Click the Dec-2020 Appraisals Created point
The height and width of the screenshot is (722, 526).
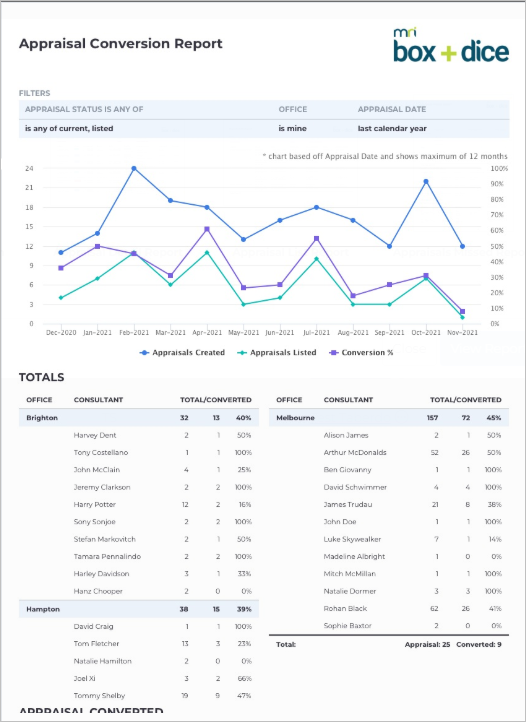click(61, 252)
